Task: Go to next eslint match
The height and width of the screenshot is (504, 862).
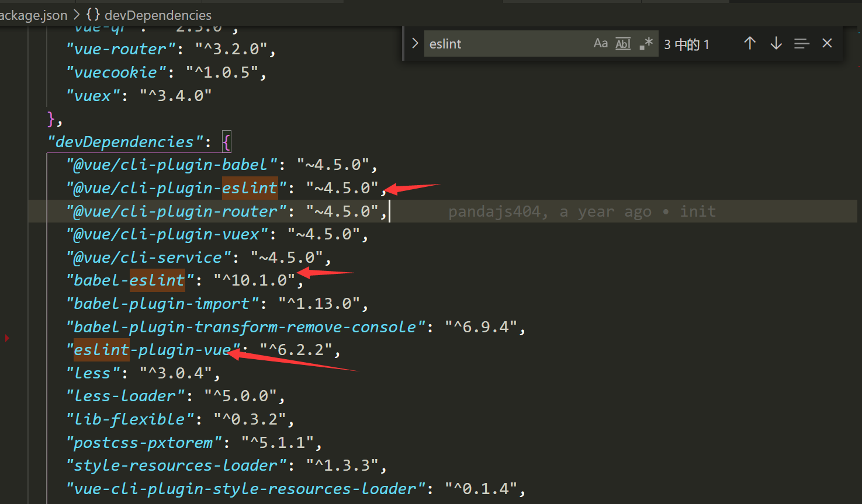Action: pyautogui.click(x=776, y=43)
